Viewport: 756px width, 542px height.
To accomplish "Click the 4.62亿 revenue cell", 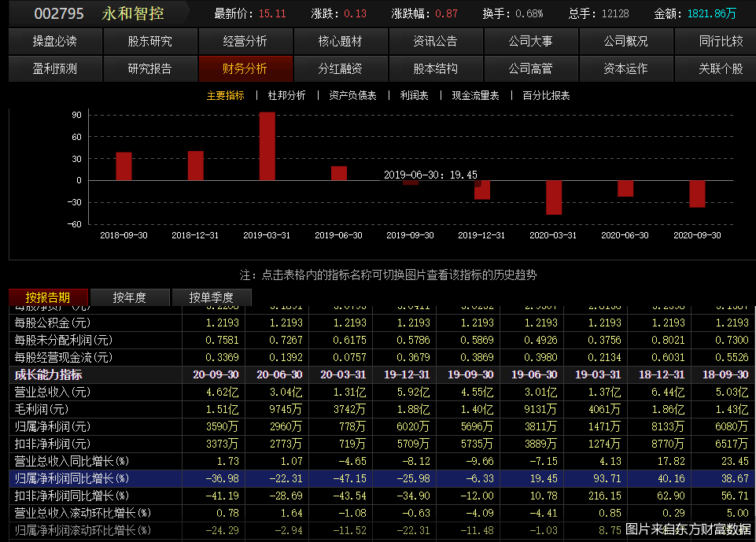I will pos(223,392).
